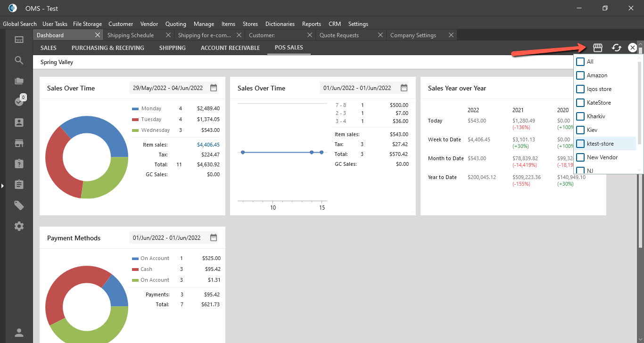This screenshot has height=343, width=644.
Task: Click the store selector icon in toolbar
Action: (x=598, y=48)
